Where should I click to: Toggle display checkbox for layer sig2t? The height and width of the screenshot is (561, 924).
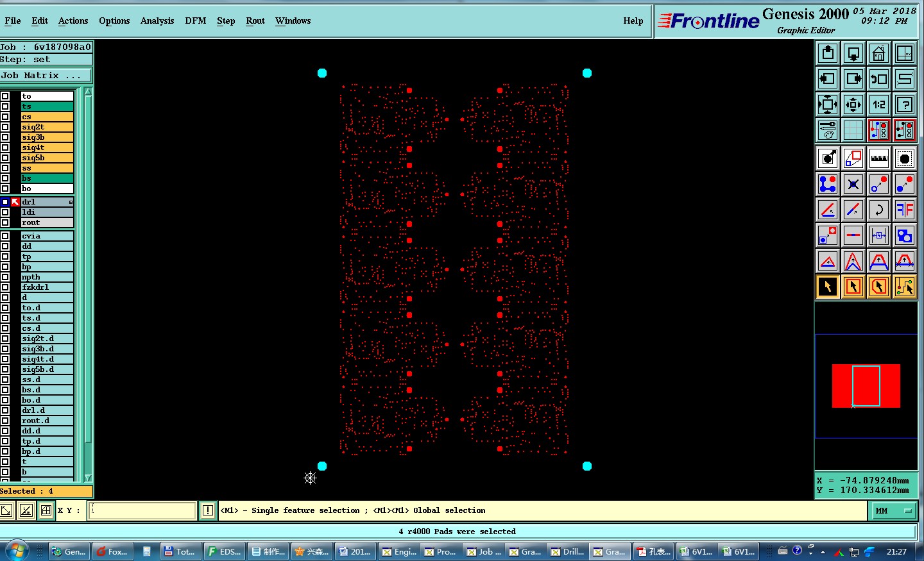5,127
